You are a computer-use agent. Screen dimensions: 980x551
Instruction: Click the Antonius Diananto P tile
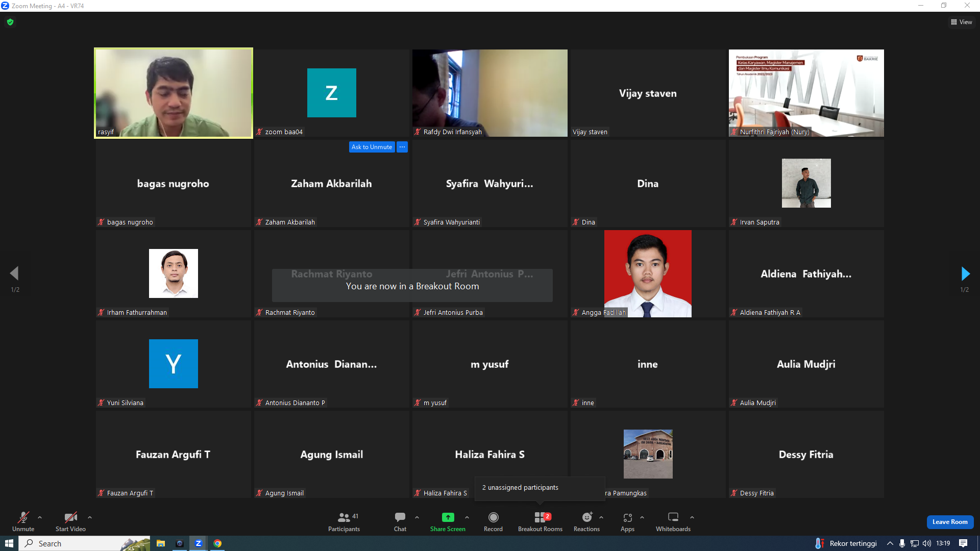[332, 364]
